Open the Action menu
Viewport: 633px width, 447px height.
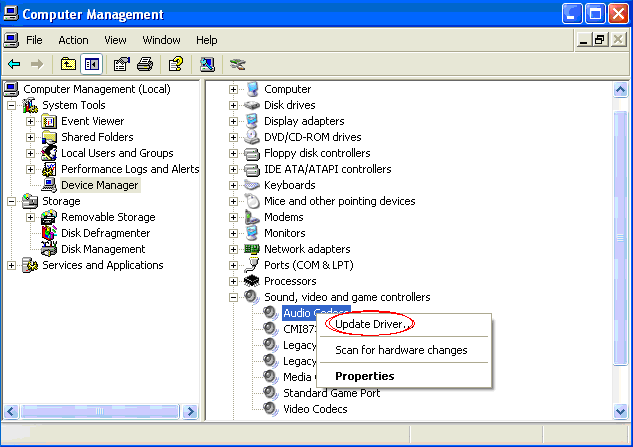tap(73, 40)
